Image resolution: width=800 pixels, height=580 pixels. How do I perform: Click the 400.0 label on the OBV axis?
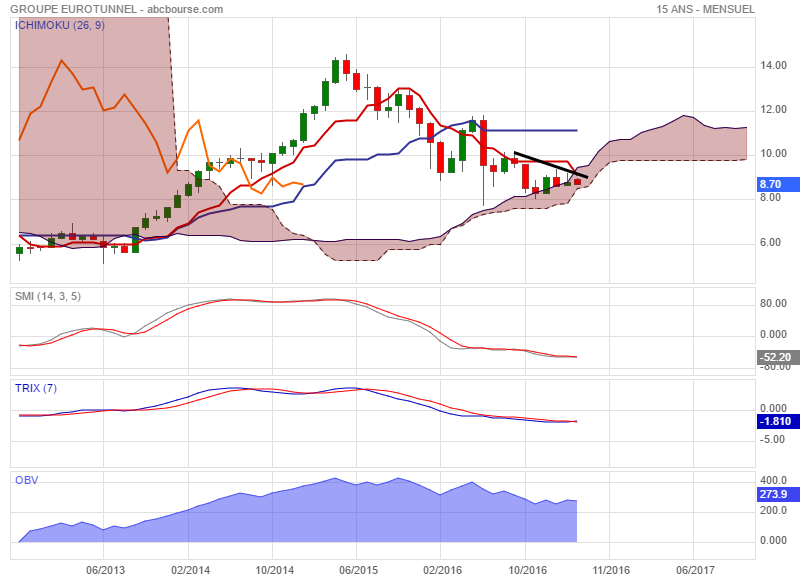point(773,480)
